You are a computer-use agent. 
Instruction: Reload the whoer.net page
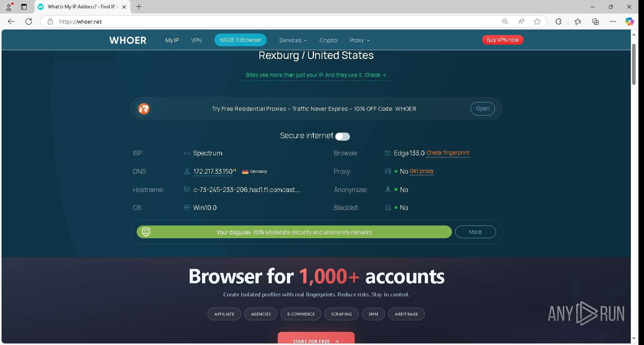pos(29,22)
